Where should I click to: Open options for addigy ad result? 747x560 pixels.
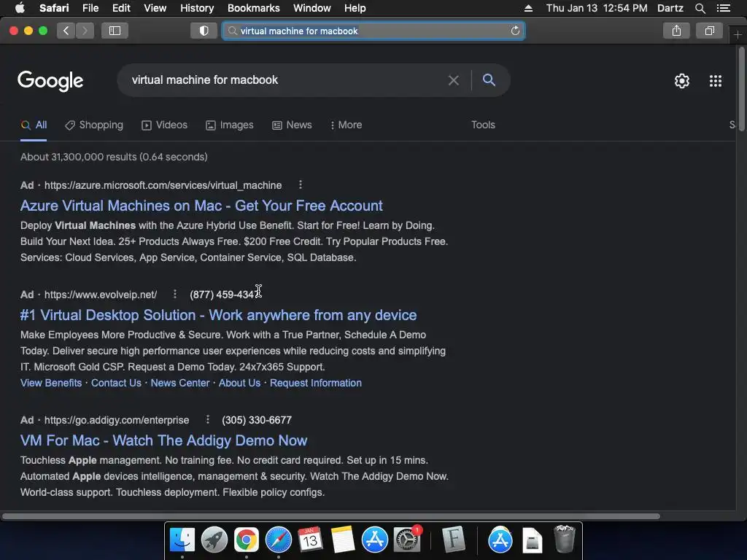pos(207,419)
